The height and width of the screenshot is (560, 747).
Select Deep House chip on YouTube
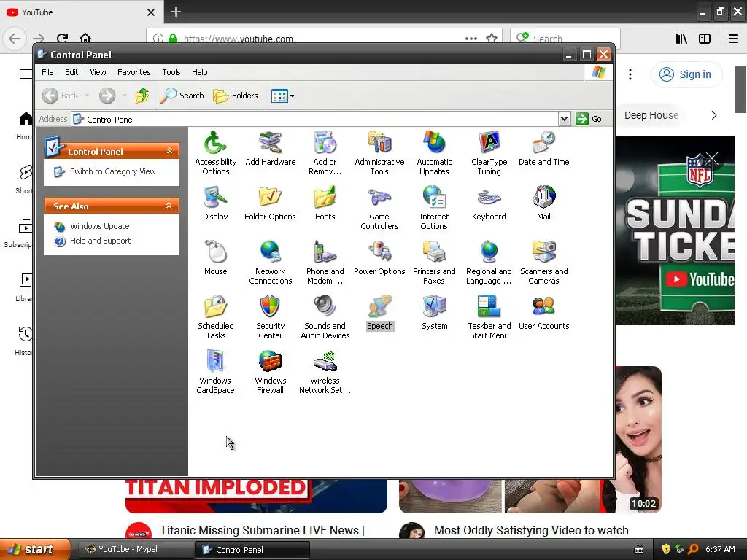pyautogui.click(x=651, y=115)
